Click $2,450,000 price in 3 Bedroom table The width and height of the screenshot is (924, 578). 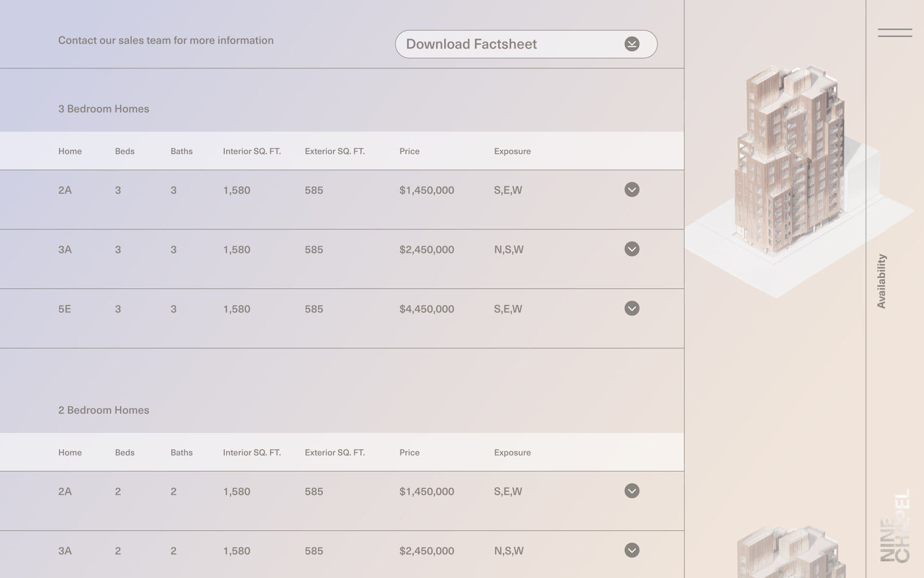[x=427, y=250]
